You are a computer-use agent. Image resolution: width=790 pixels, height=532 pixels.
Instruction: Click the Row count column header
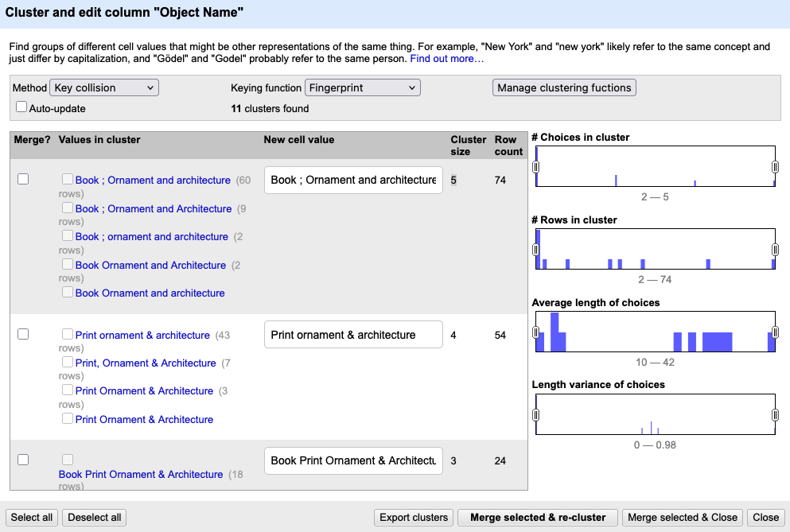click(508, 146)
